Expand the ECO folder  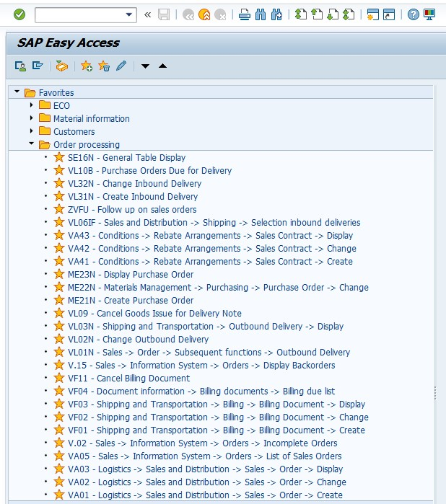tap(31, 105)
